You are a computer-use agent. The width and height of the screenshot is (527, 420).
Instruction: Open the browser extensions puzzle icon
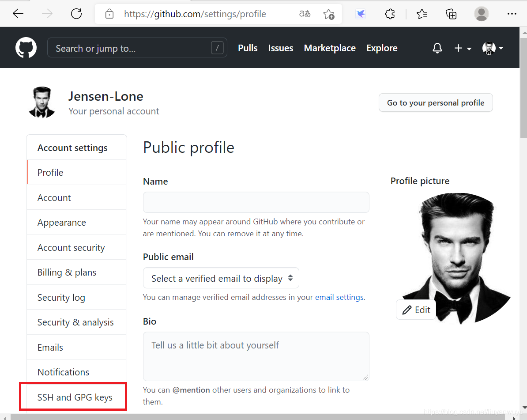click(390, 14)
